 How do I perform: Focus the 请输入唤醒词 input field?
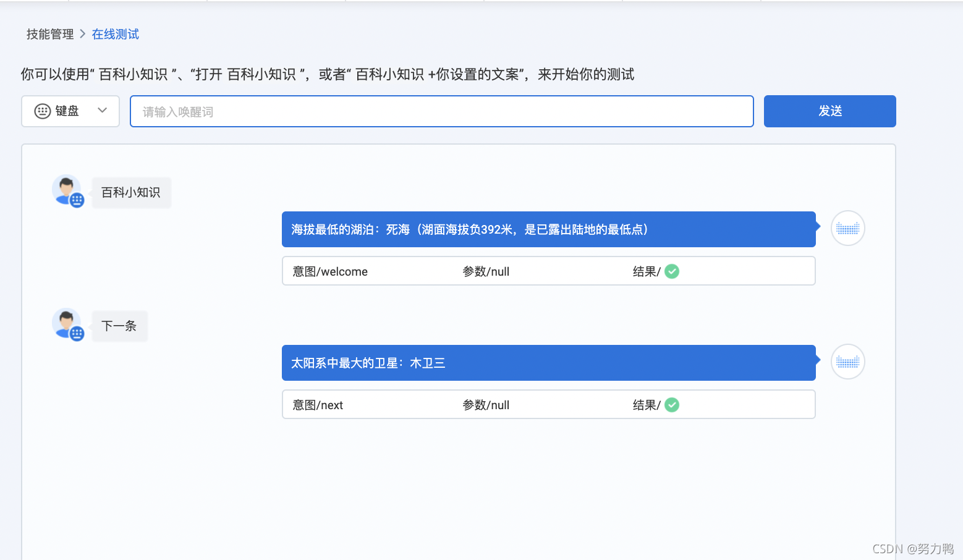point(442,111)
